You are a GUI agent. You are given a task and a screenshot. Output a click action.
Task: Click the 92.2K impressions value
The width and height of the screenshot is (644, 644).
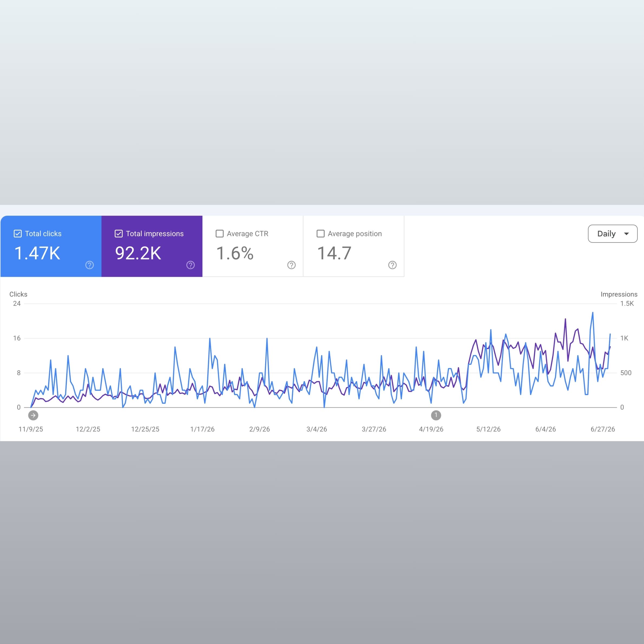[138, 253]
